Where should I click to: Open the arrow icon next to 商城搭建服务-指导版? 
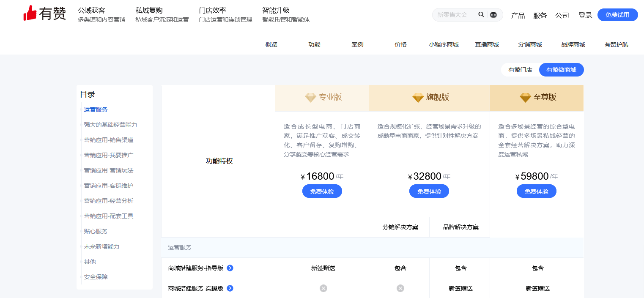230,268
